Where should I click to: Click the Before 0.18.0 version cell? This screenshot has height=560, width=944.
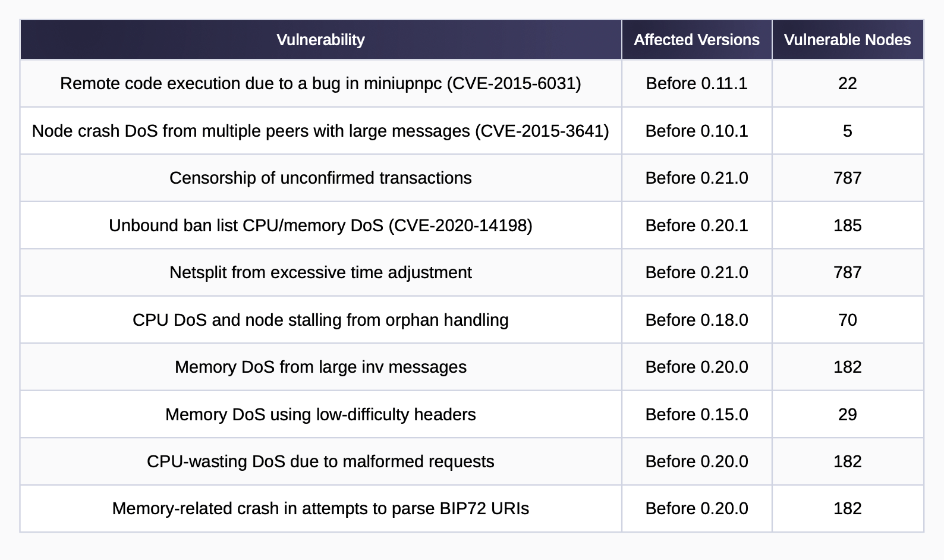point(697,320)
